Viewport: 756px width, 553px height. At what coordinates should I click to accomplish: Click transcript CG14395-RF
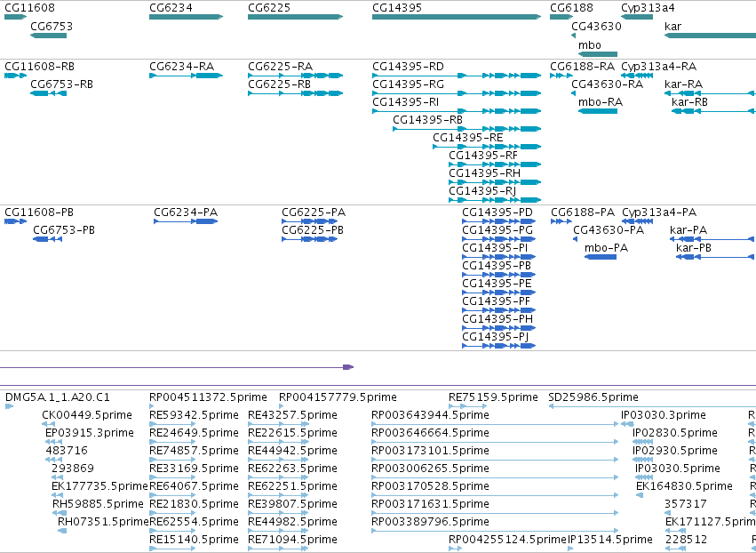(483, 156)
